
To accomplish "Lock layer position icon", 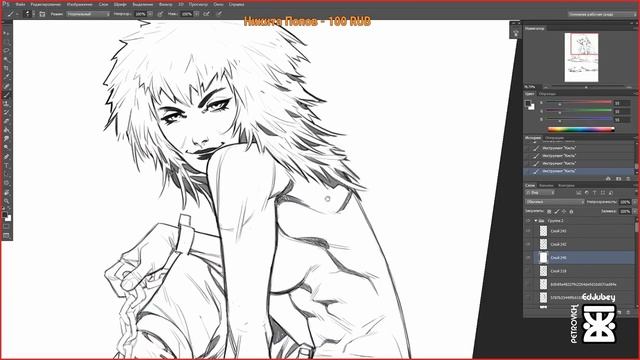I will [564, 211].
